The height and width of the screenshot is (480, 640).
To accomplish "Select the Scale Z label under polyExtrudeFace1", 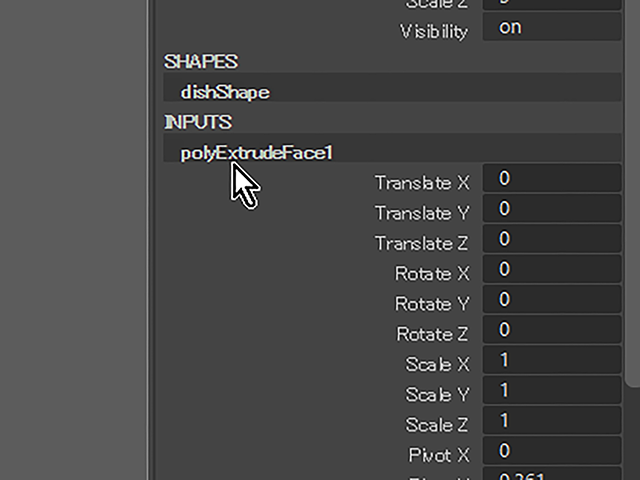I will click(x=436, y=424).
